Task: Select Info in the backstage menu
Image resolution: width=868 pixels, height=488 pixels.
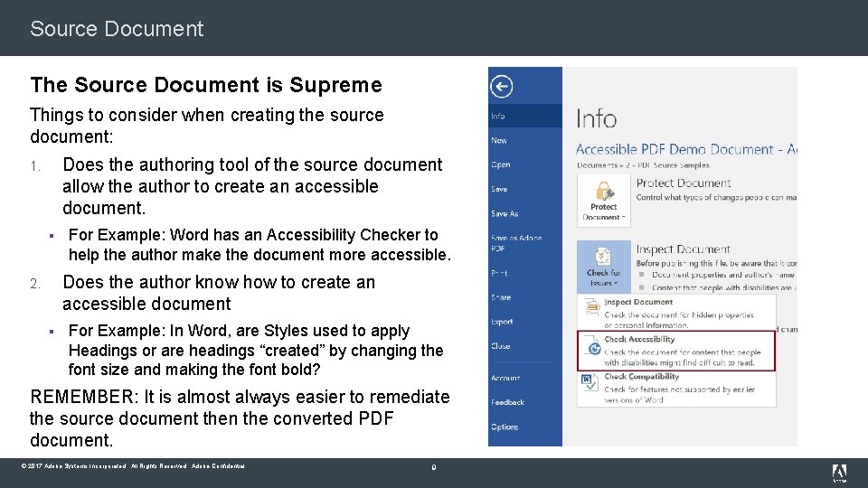Action: (x=524, y=116)
